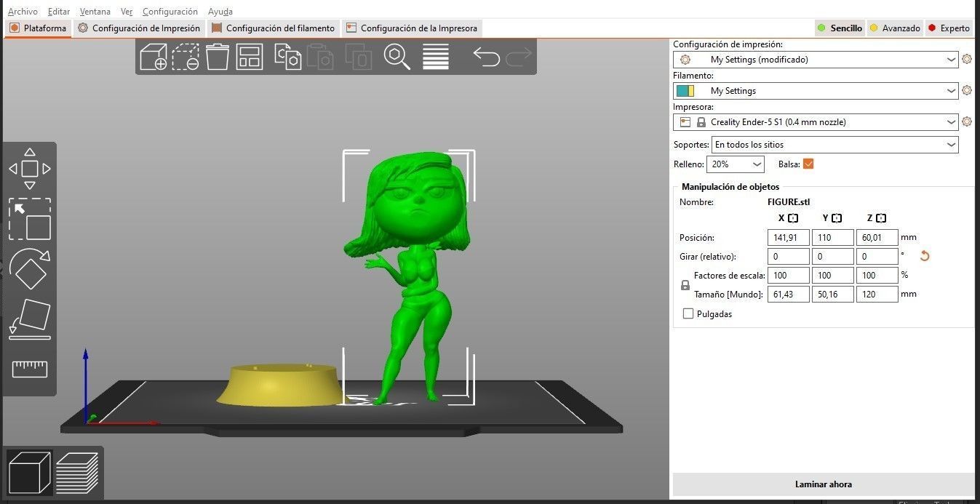The image size is (980, 504).
Task: Open the Ayuda menu
Action: tap(220, 12)
